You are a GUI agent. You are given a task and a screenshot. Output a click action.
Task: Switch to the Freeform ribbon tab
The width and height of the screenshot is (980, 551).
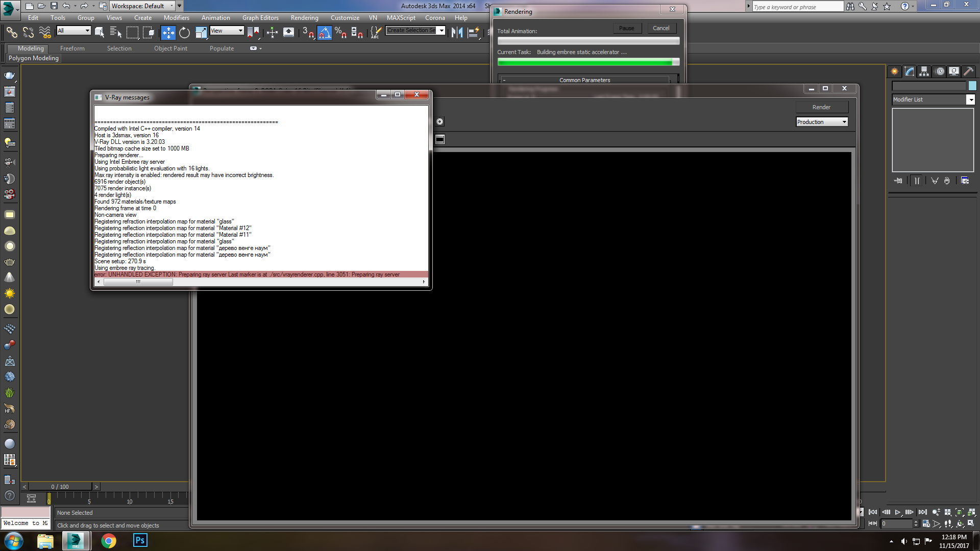point(72,48)
